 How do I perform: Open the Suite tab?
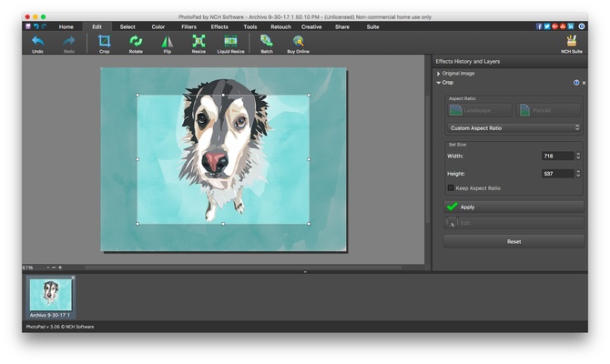372,26
